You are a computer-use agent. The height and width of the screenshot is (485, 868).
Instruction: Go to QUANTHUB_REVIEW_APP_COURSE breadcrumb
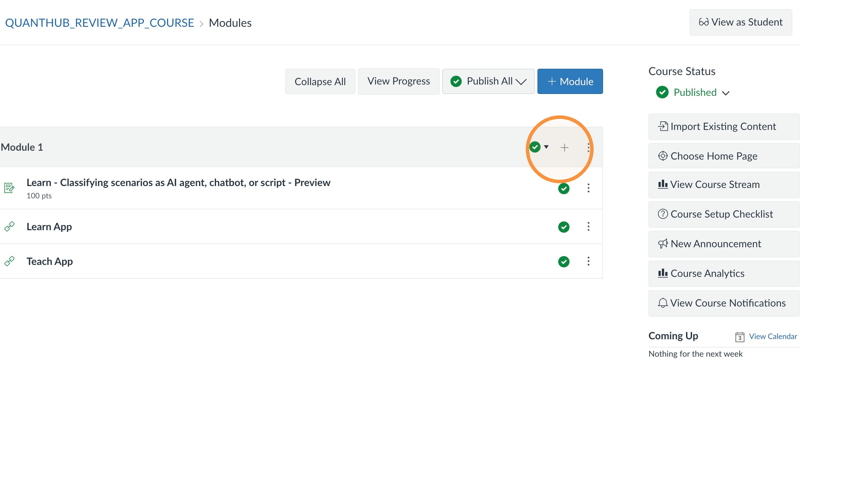pyautogui.click(x=99, y=23)
